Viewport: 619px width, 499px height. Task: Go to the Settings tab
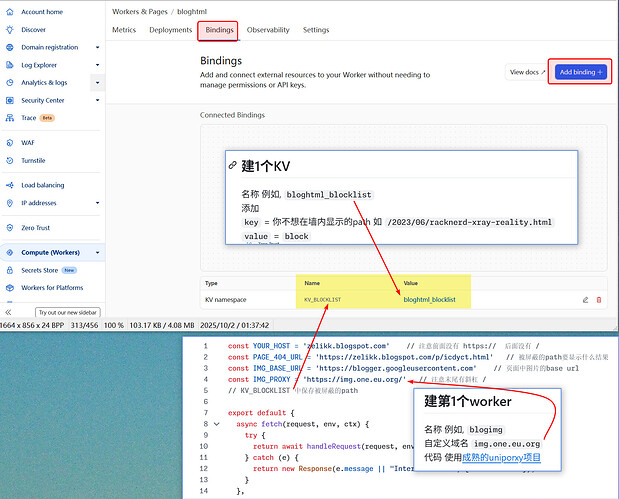click(x=316, y=30)
